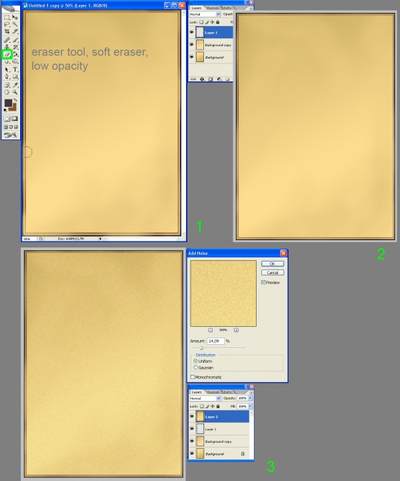Hide Layer 2 via its eye icon
Image resolution: width=400 pixels, height=481 pixels.
[192, 416]
